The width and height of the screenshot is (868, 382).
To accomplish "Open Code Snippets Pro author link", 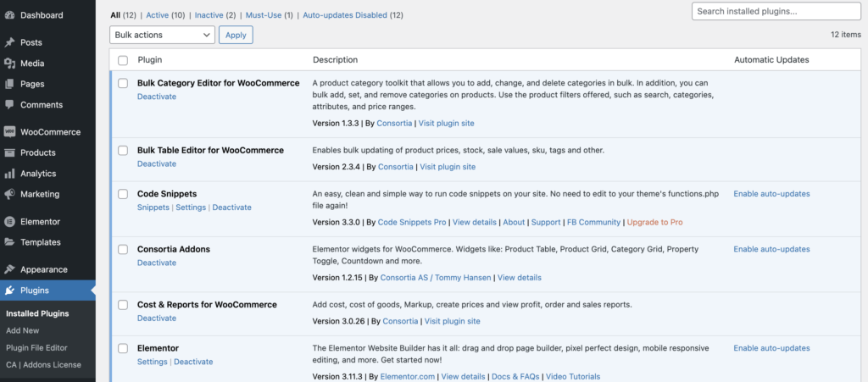I will [x=412, y=222].
